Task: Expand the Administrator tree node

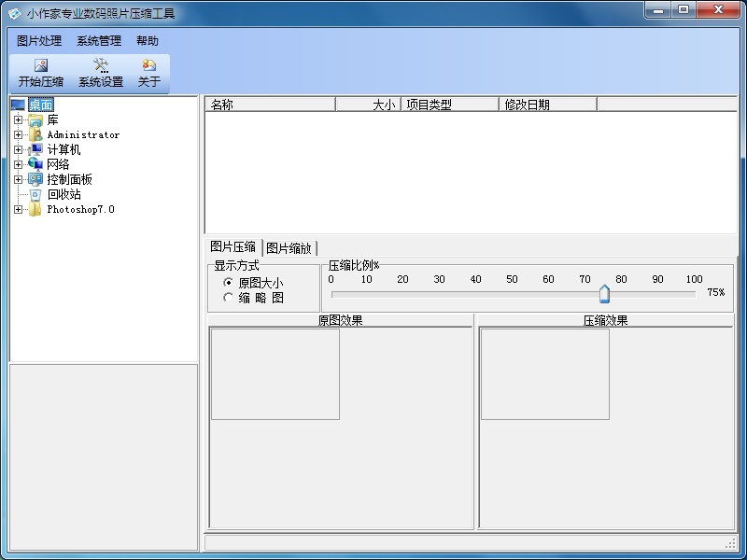Action: pos(18,135)
